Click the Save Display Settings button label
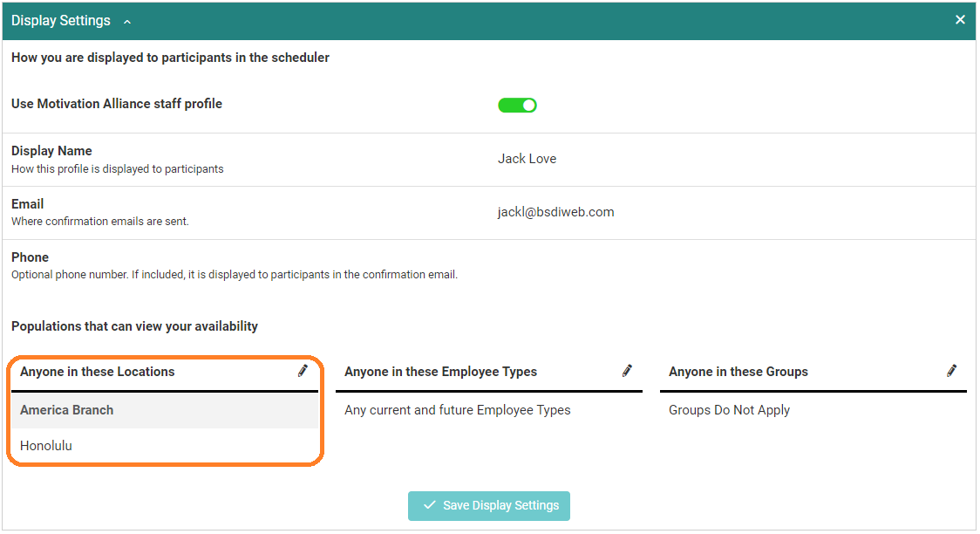The width and height of the screenshot is (980, 534). pyautogui.click(x=500, y=505)
